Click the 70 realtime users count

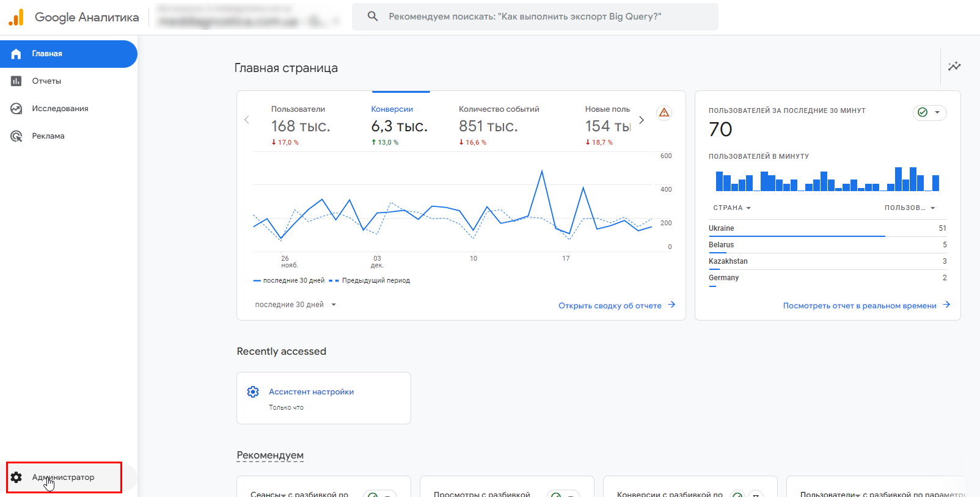tap(720, 129)
